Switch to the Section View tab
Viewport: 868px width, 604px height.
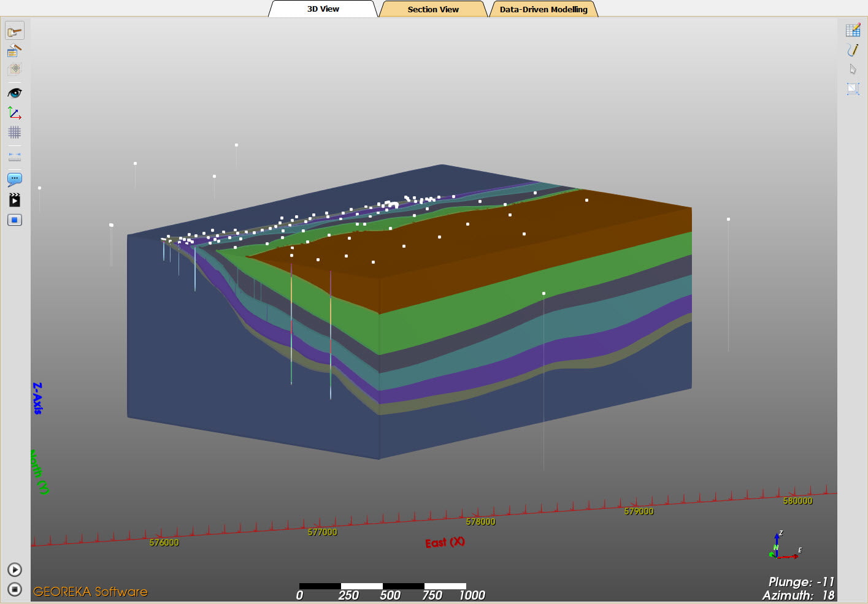pyautogui.click(x=433, y=9)
